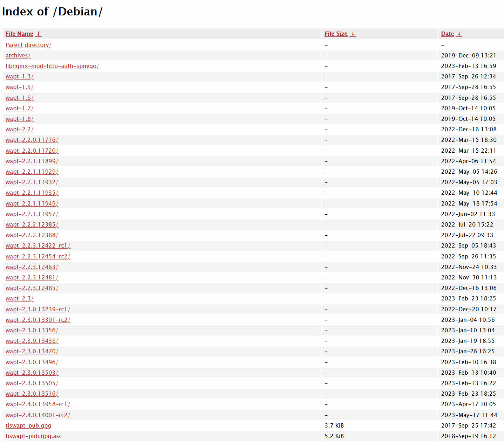Open the wapt-2.3.0.13516 directory

tap(32, 394)
